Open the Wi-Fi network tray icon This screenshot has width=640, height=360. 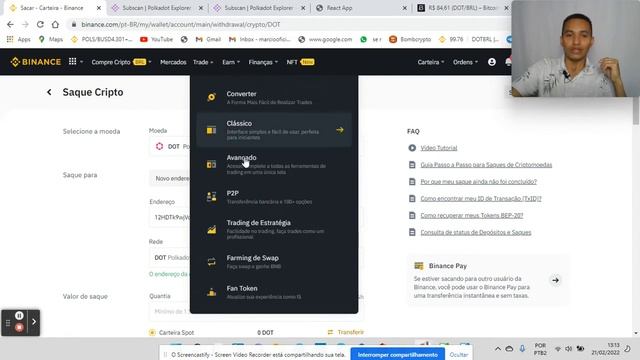click(x=558, y=349)
